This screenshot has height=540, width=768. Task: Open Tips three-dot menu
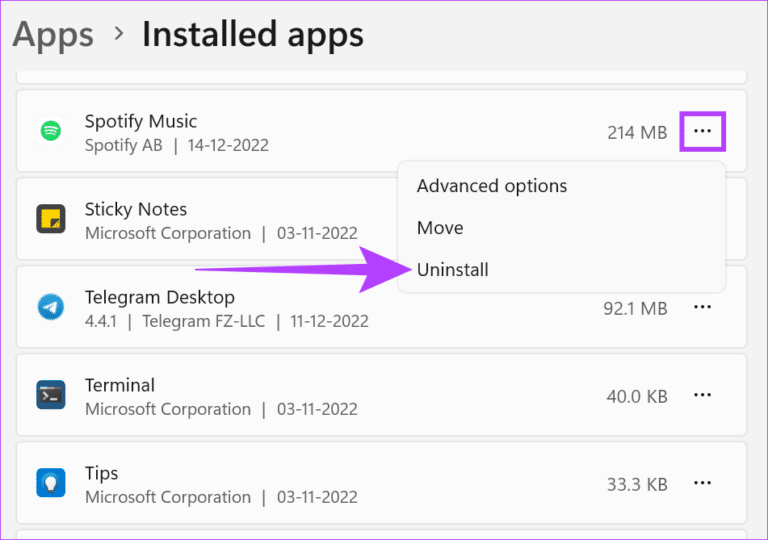click(x=702, y=483)
